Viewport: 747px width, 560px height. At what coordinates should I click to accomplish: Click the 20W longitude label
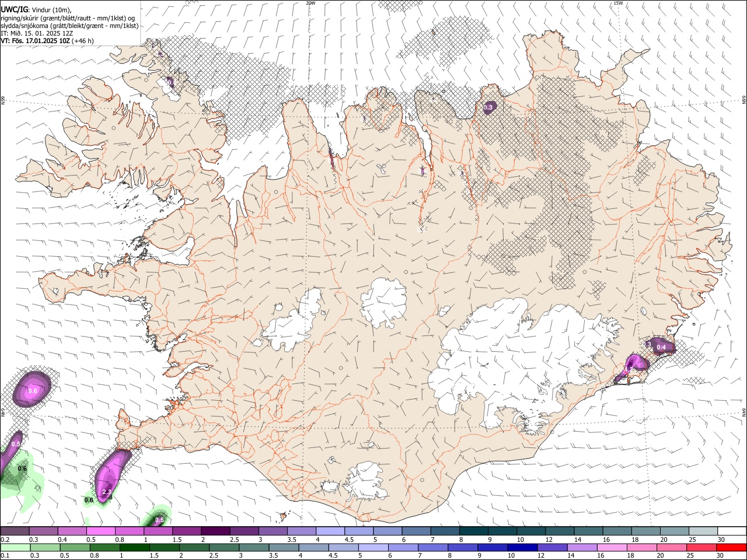310,3
